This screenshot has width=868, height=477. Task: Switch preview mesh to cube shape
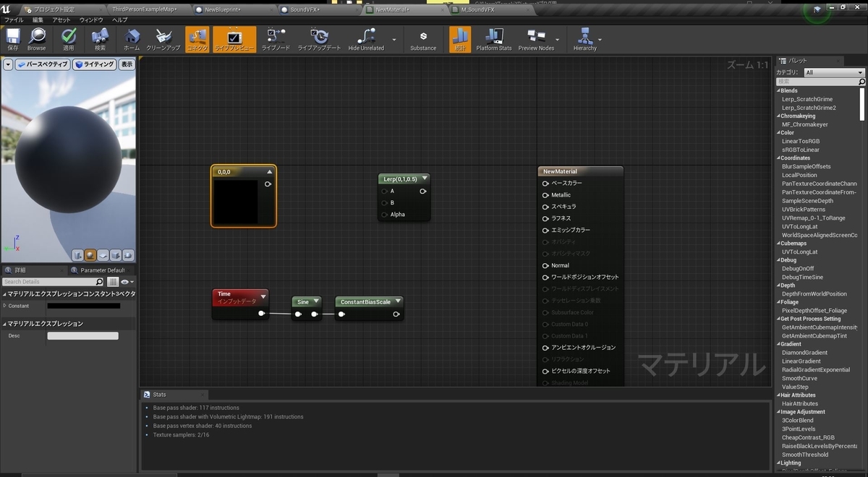[116, 255]
